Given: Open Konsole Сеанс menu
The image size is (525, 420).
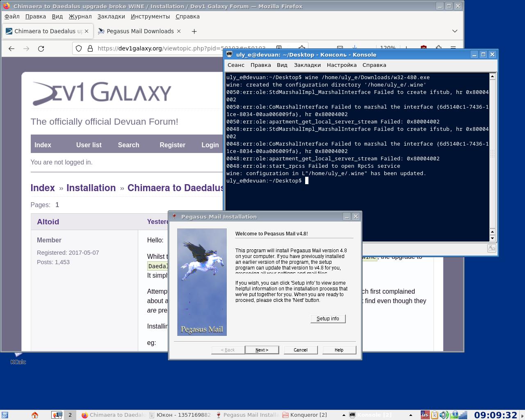Looking at the screenshot, I should click(236, 65).
